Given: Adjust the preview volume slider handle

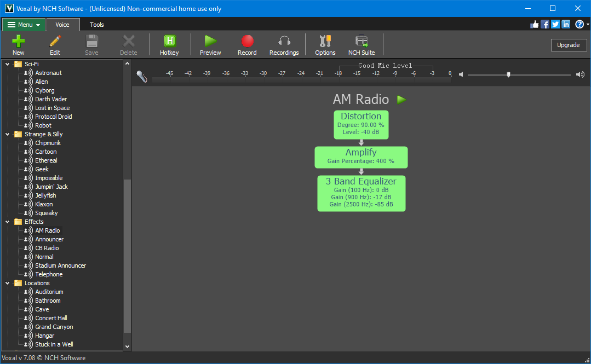Looking at the screenshot, I should pyautogui.click(x=508, y=74).
